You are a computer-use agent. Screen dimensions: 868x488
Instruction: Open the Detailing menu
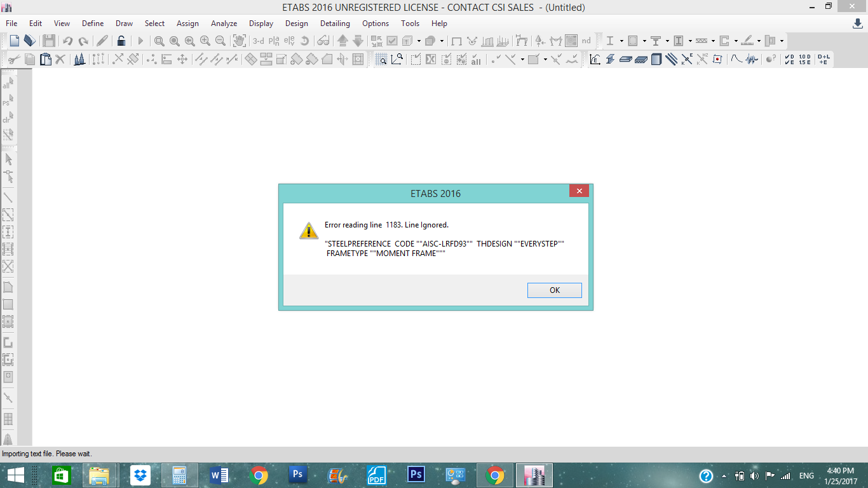click(335, 24)
